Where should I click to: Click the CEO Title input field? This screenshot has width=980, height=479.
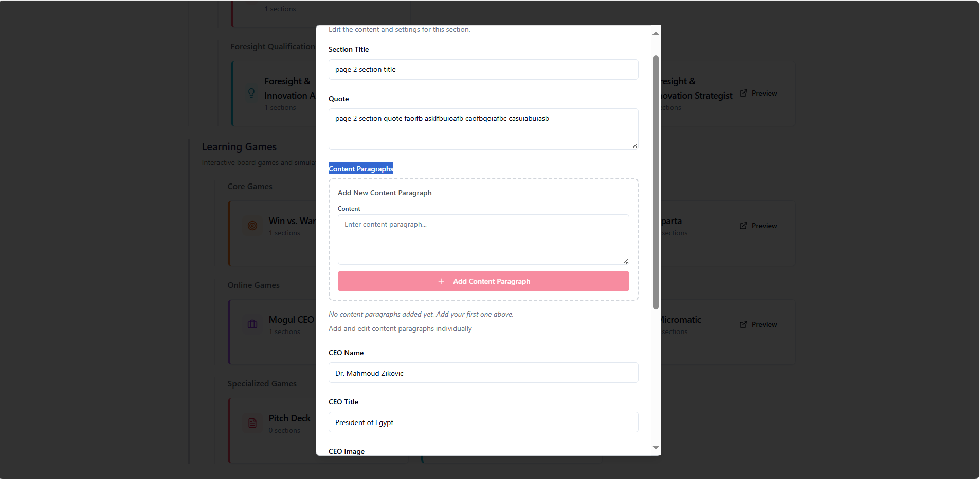coord(483,422)
